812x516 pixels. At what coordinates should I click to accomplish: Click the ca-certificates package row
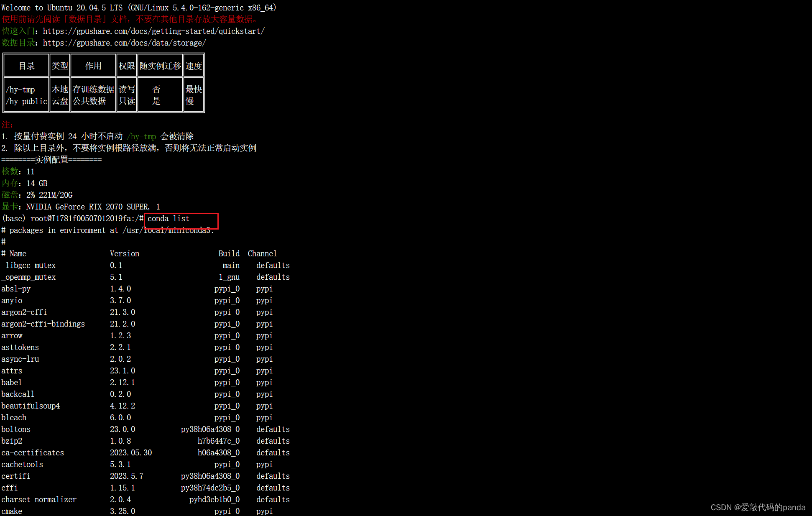(x=33, y=453)
